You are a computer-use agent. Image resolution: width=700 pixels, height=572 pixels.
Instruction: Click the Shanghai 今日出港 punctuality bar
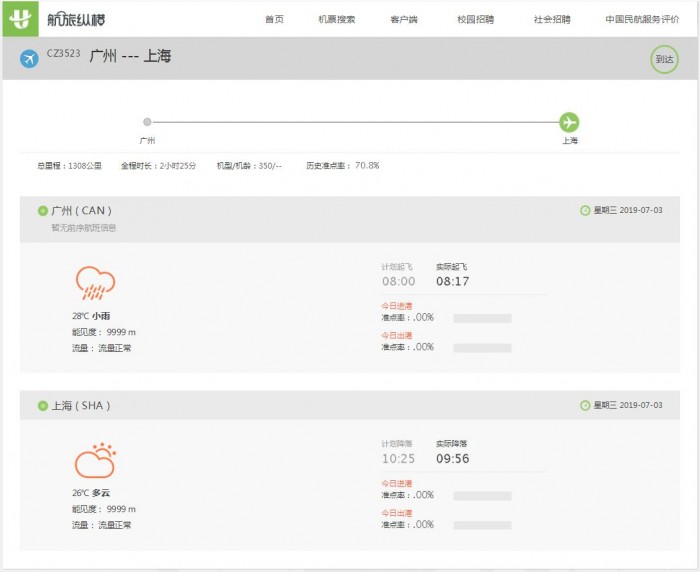[x=482, y=525]
